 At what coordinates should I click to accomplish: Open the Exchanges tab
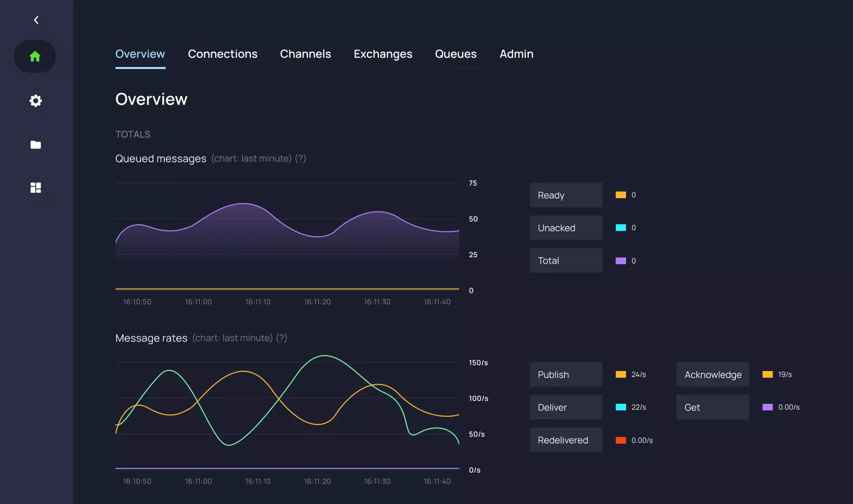(x=383, y=54)
